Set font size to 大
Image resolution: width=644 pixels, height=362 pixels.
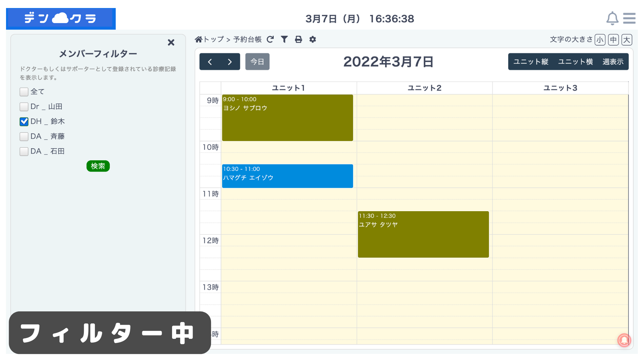(x=627, y=40)
